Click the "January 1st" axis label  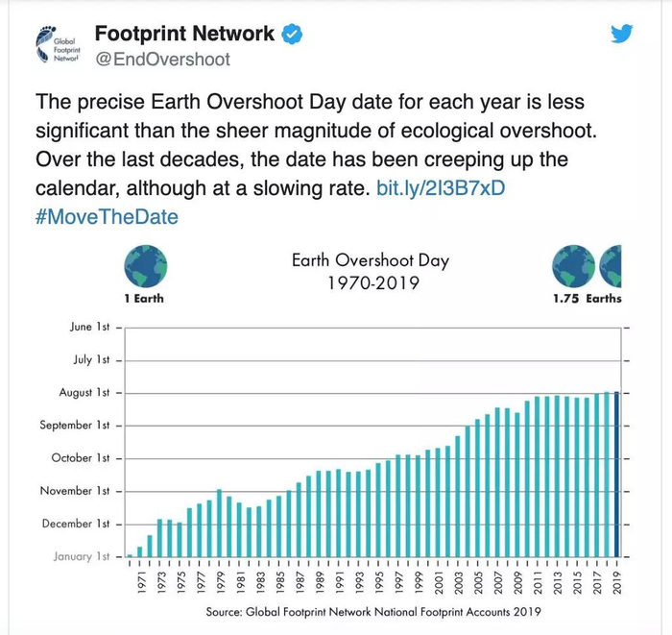(x=82, y=556)
